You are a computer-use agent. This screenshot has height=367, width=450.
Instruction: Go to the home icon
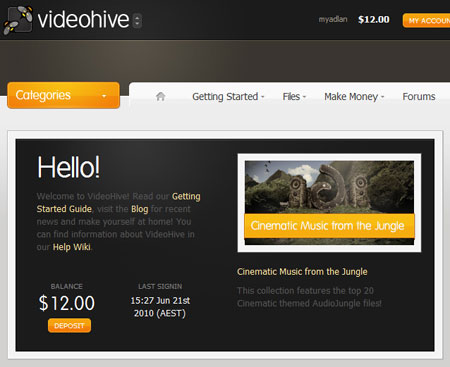[x=161, y=96]
